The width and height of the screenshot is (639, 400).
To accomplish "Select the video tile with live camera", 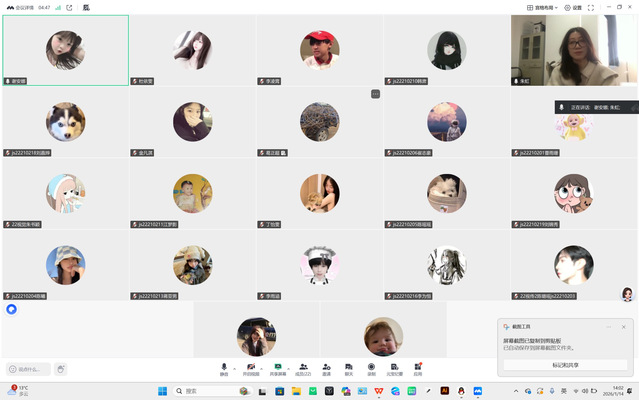I will pyautogui.click(x=574, y=50).
